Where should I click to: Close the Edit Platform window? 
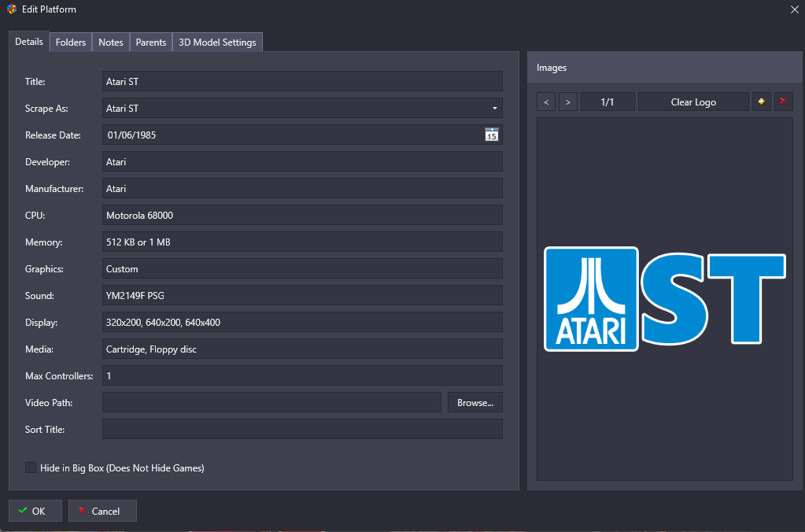[x=794, y=9]
